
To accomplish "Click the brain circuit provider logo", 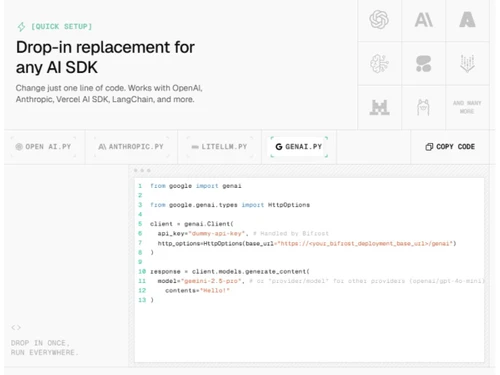I will tap(379, 63).
